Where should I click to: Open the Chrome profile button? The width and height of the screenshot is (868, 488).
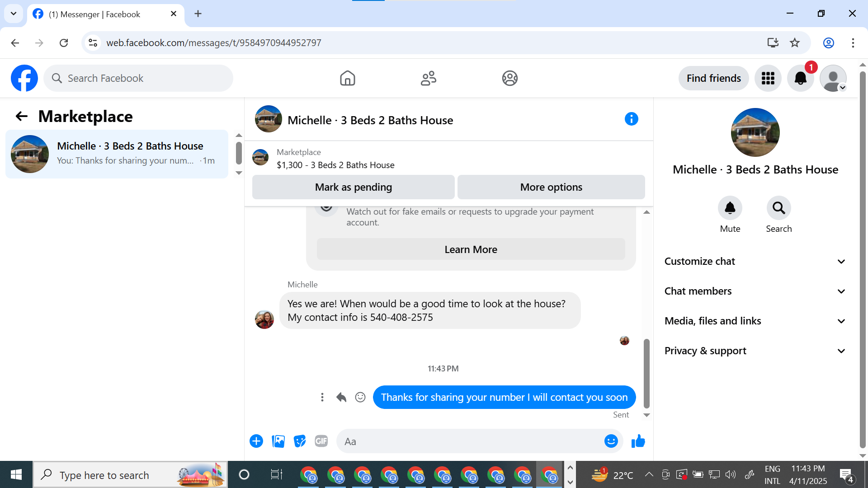[x=828, y=42]
